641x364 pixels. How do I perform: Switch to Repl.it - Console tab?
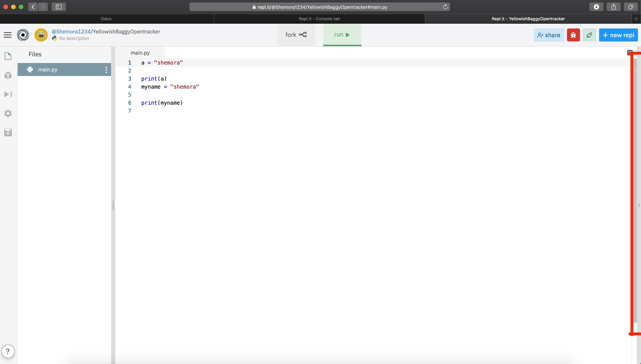point(319,19)
